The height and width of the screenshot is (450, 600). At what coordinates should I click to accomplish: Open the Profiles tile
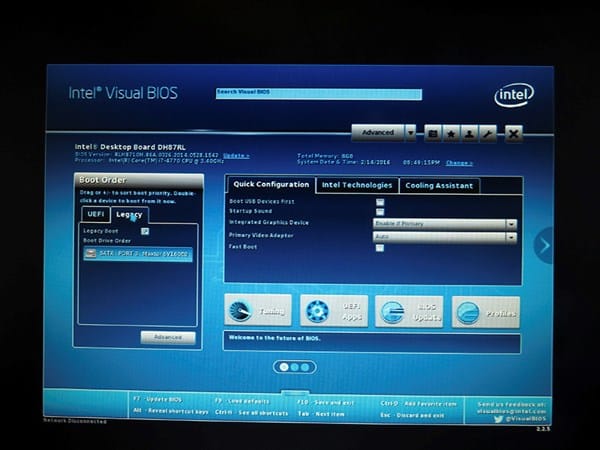click(486, 312)
